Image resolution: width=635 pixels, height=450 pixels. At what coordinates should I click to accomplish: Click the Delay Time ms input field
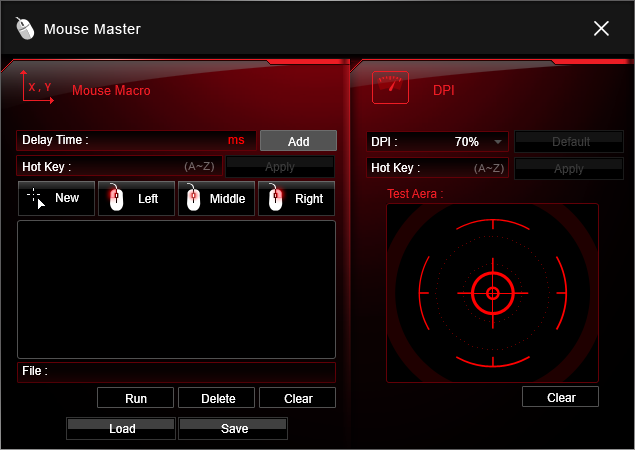tap(160, 140)
